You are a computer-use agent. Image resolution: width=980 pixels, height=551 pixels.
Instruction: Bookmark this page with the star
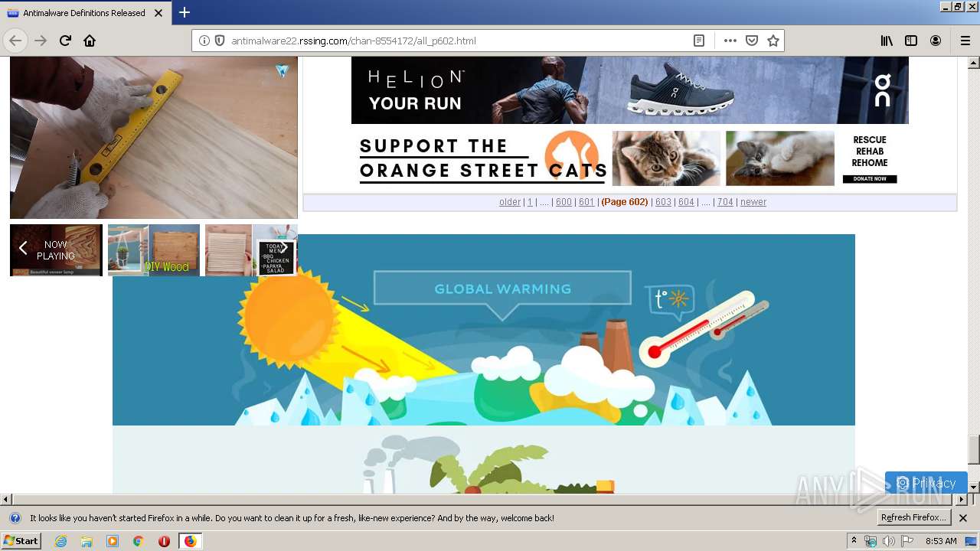click(x=773, y=41)
